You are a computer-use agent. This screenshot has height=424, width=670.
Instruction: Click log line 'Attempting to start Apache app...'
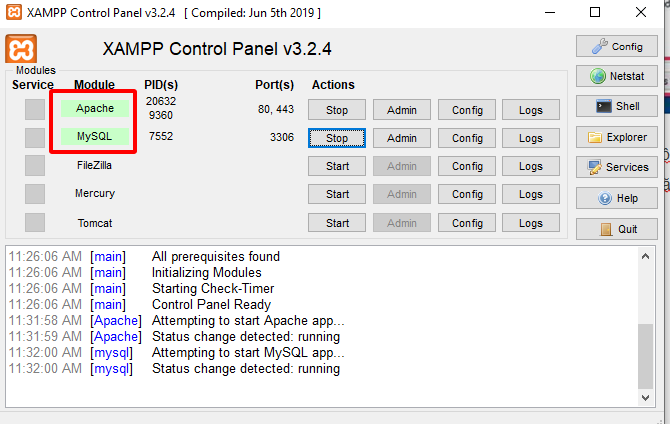(x=248, y=321)
